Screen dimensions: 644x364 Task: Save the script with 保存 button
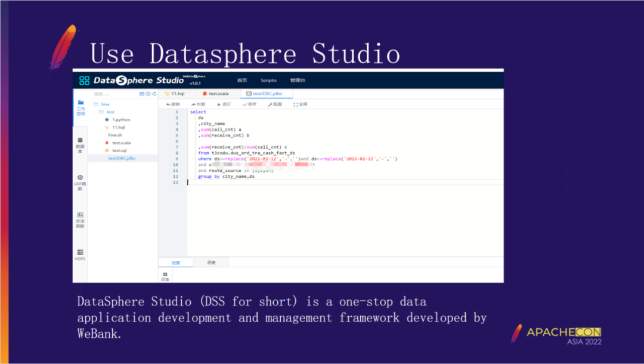pyautogui.click(x=249, y=104)
